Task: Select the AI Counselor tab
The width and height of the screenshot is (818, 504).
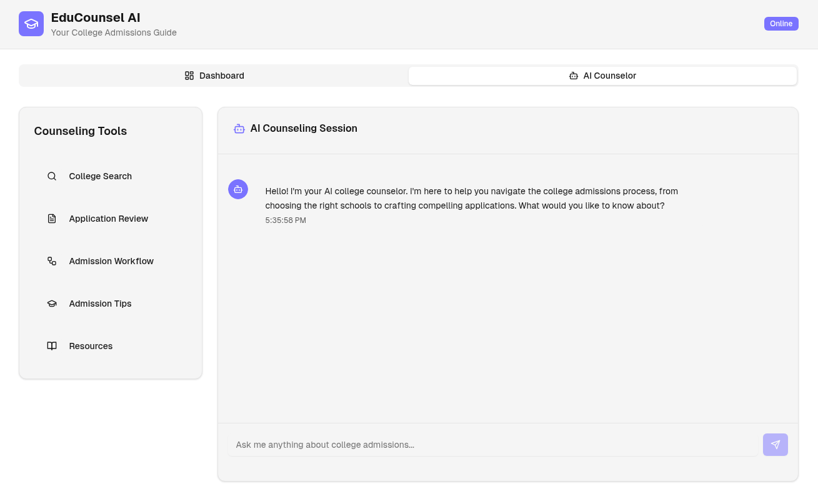Action: 602,76
